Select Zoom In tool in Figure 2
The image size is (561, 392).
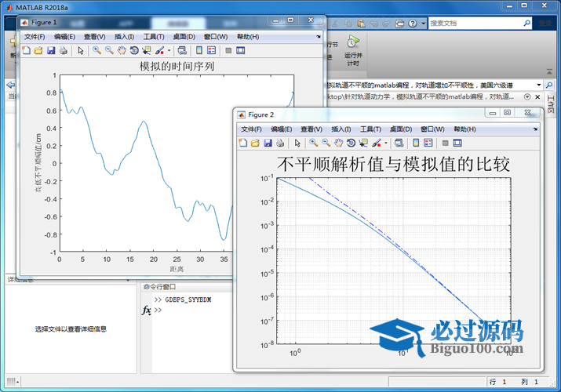(x=313, y=143)
